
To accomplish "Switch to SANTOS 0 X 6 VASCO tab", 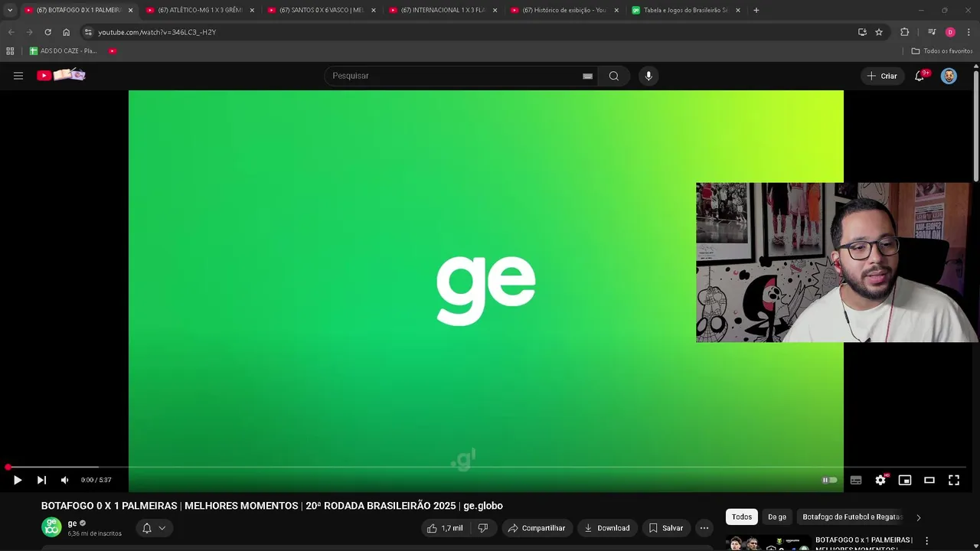I will 322,10.
